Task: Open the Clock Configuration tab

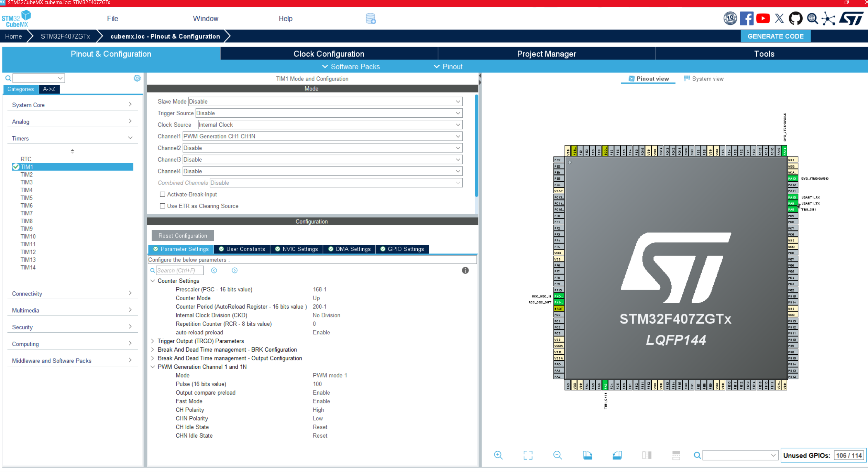Action: (329, 54)
